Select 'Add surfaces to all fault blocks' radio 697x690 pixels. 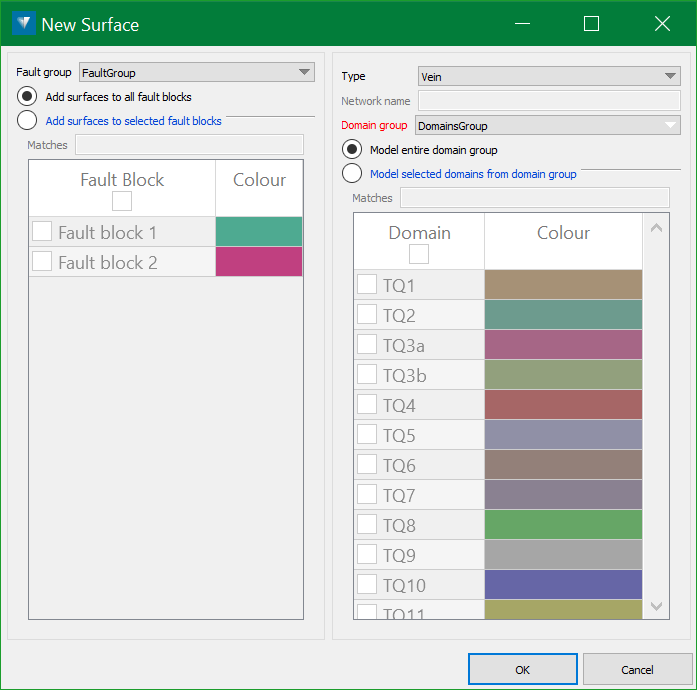[28, 97]
